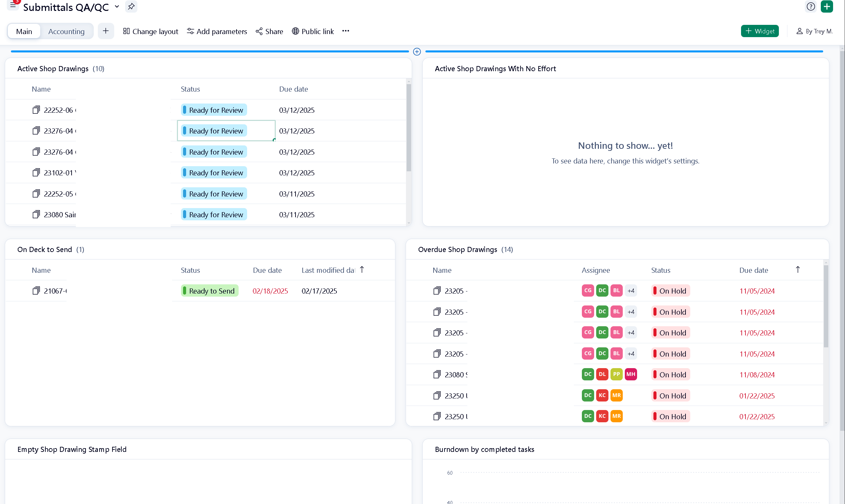Open On Hold status for 11/08/2024 row
This screenshot has height=504, width=845.
(670, 375)
